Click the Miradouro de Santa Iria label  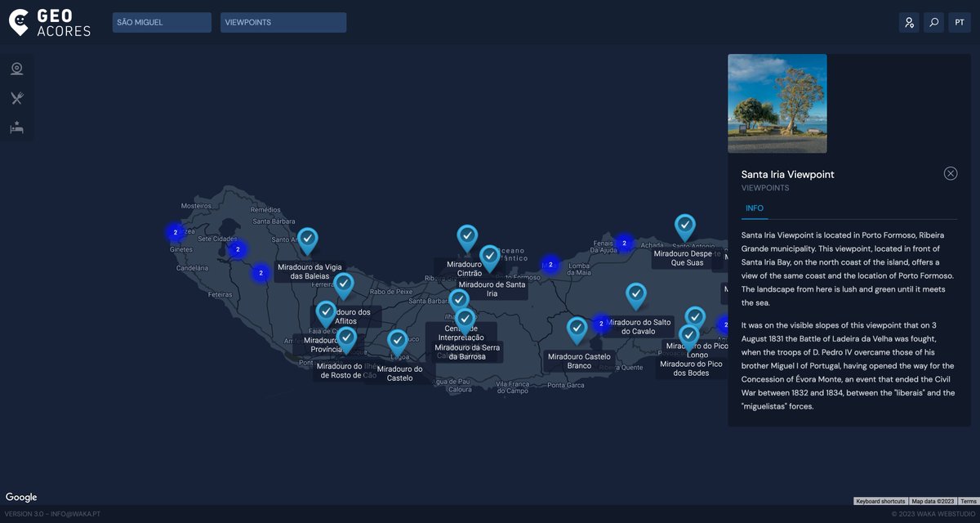[492, 288]
